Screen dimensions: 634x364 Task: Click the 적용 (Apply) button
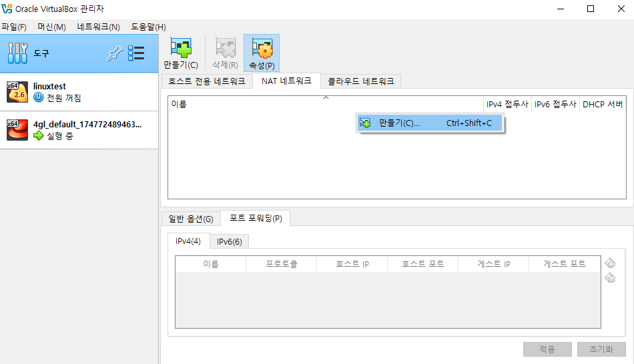[x=547, y=349]
